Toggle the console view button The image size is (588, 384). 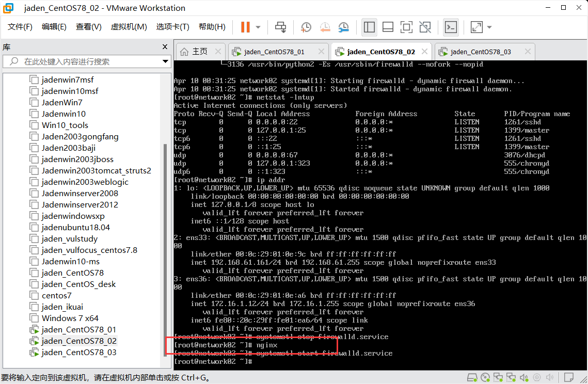[451, 27]
